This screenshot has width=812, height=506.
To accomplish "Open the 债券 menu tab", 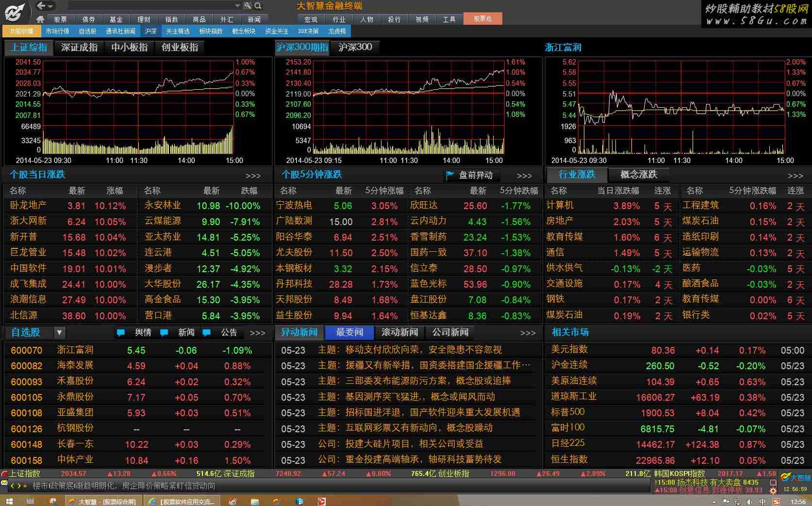I will click(88, 19).
